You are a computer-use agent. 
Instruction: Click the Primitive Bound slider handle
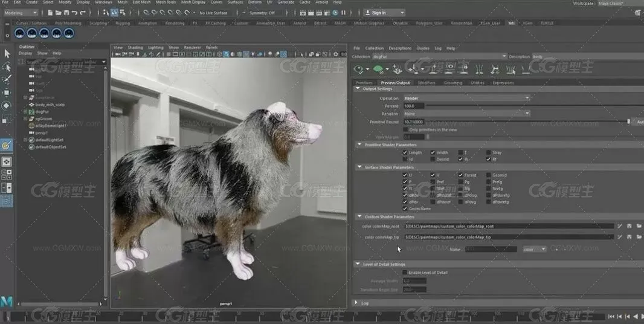tap(628, 121)
